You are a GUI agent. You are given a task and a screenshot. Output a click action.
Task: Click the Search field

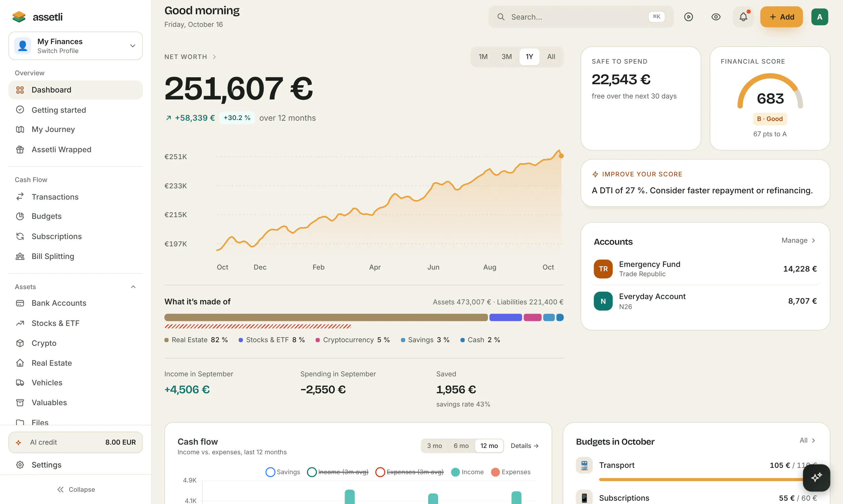(x=581, y=17)
